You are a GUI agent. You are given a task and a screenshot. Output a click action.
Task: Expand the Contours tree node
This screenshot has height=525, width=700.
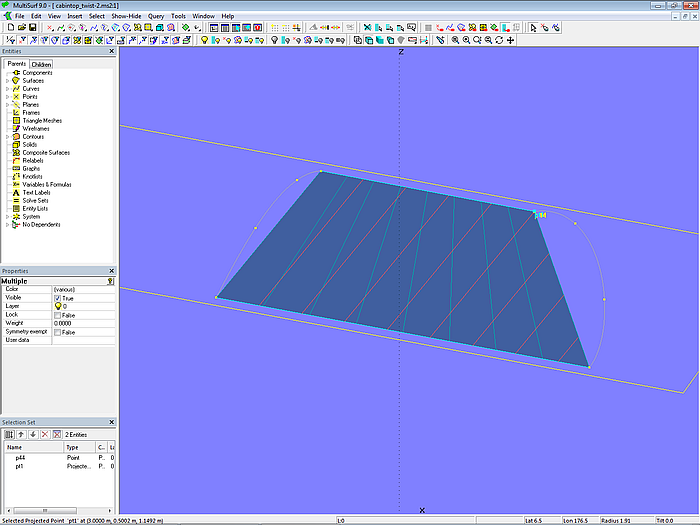click(x=7, y=137)
